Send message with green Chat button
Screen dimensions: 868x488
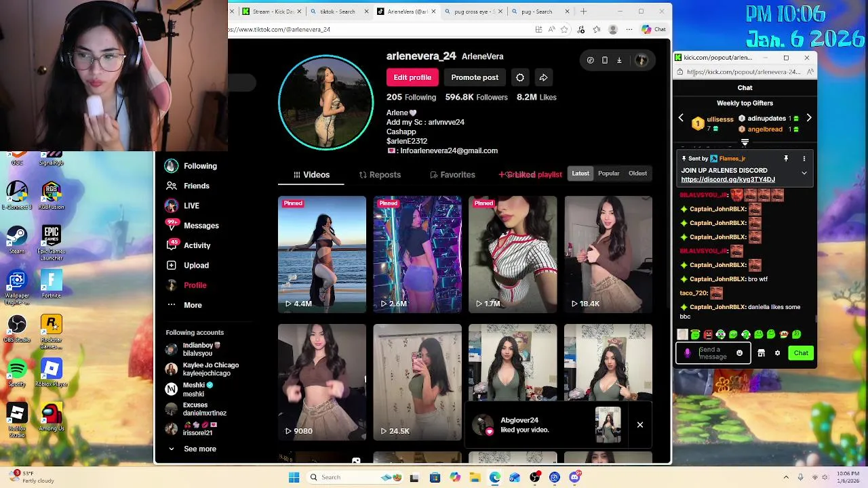[801, 353]
